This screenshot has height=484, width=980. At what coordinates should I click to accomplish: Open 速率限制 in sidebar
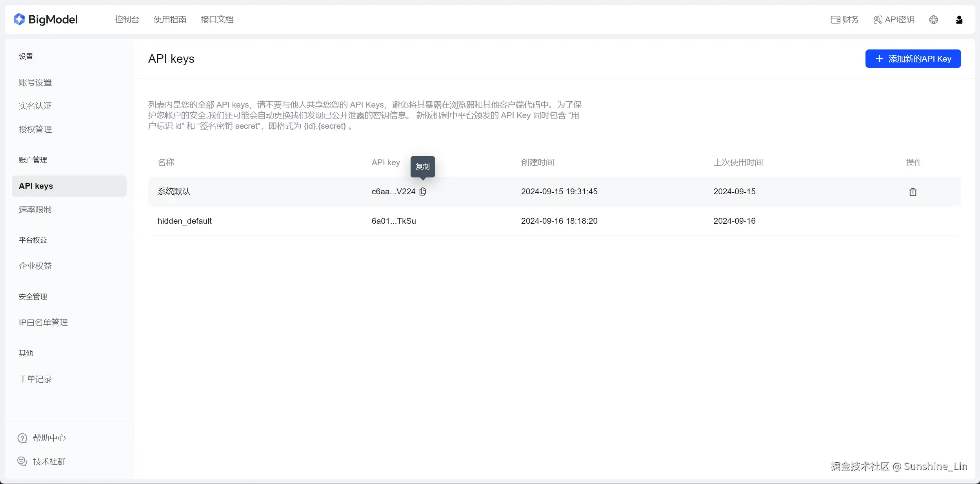[35, 210]
